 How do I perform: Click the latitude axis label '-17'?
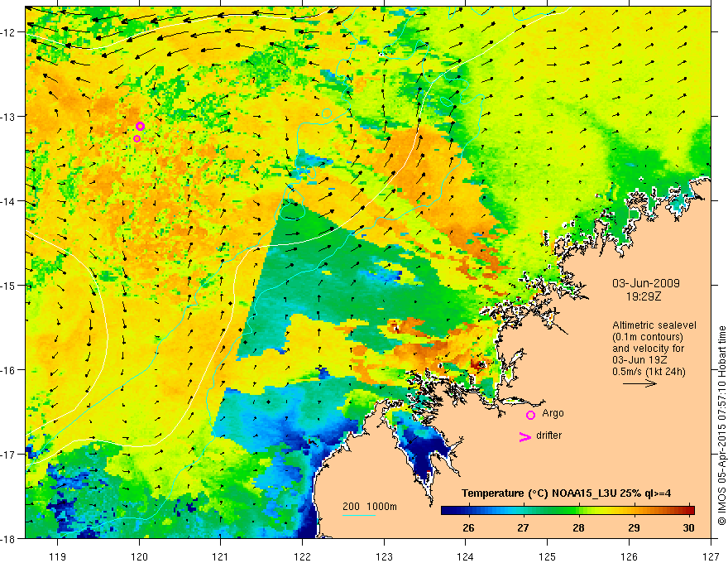[x=9, y=454]
